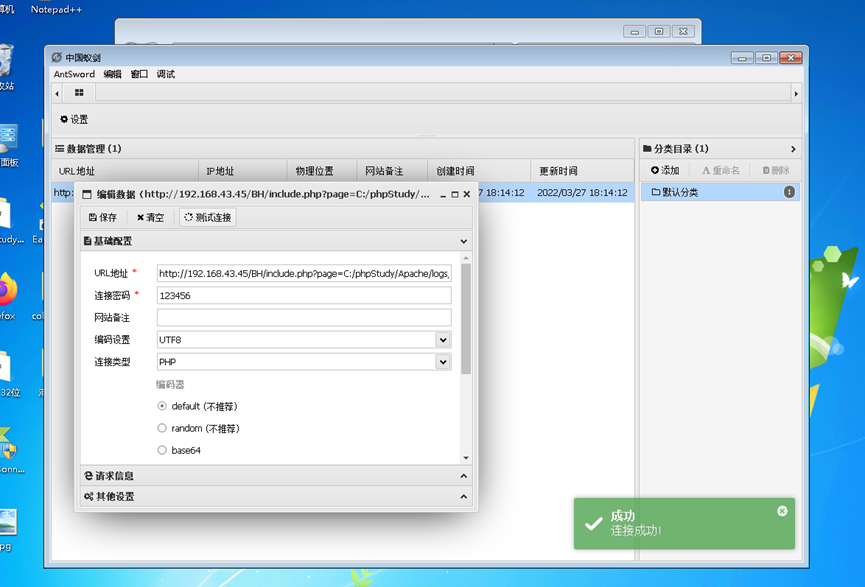The width and height of the screenshot is (865, 587).
Task: Click 添加 add category button
Action: click(665, 170)
